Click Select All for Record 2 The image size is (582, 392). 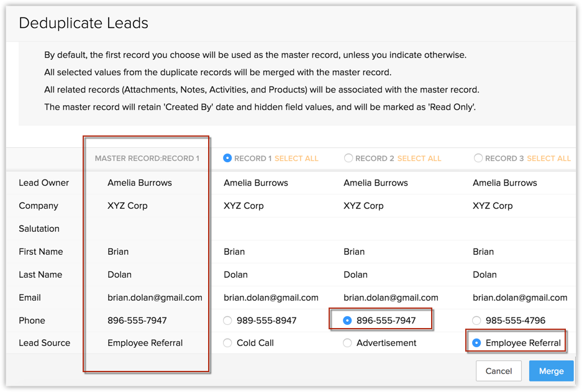coord(419,158)
